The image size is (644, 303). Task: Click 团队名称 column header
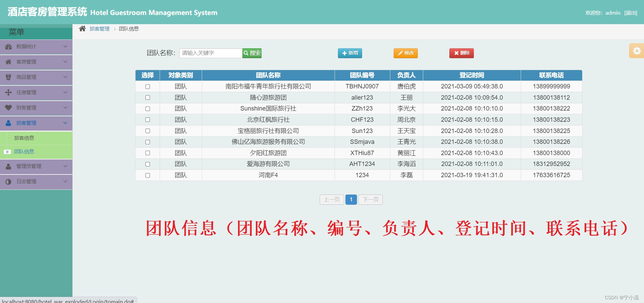tap(268, 75)
